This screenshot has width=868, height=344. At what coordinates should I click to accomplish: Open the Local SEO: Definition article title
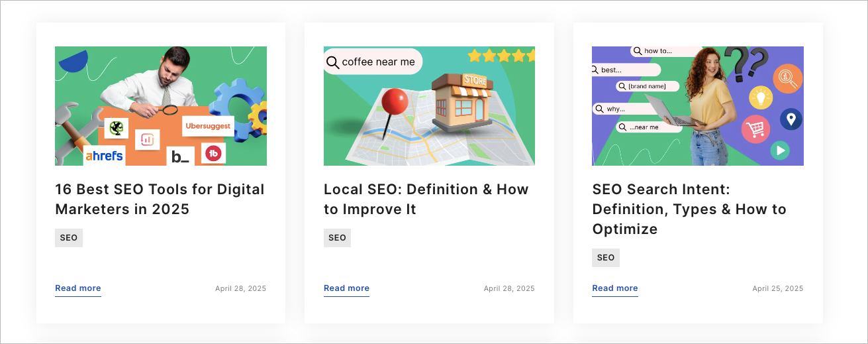tap(426, 199)
